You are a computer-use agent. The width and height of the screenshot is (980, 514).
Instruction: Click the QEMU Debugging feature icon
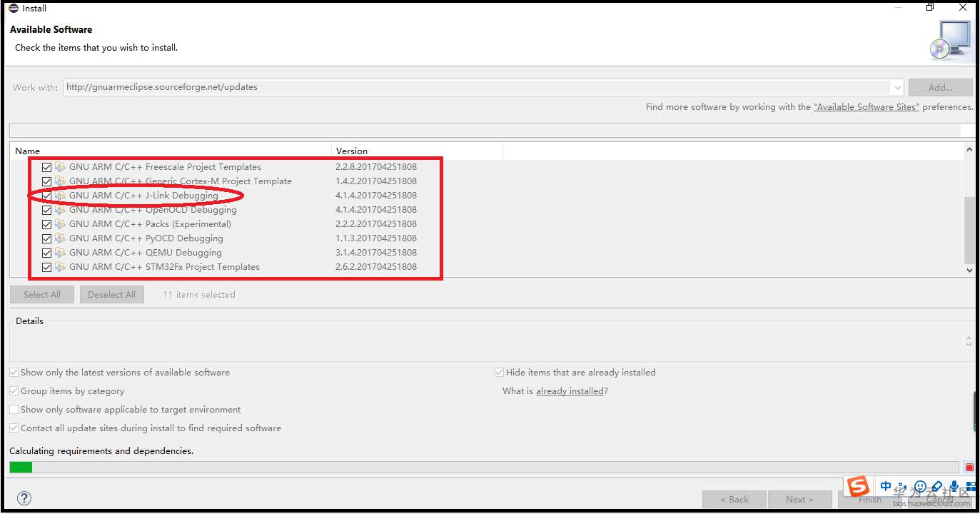(x=60, y=253)
